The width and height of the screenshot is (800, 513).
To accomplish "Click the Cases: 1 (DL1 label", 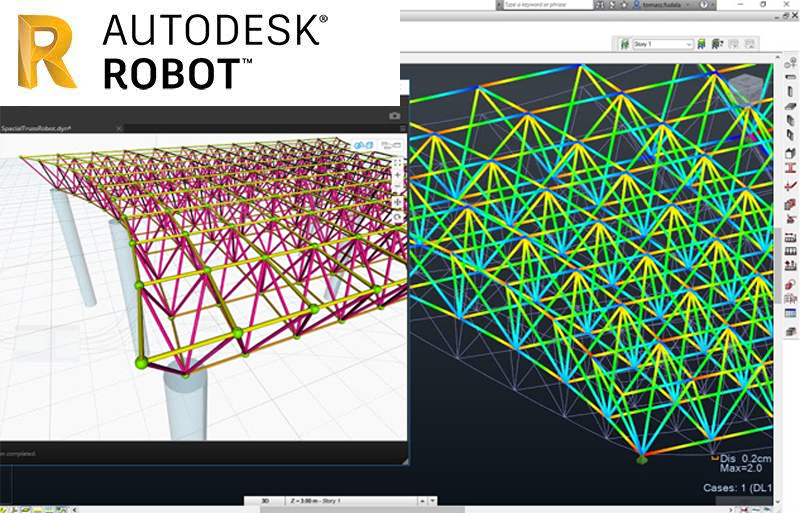I will click(738, 488).
